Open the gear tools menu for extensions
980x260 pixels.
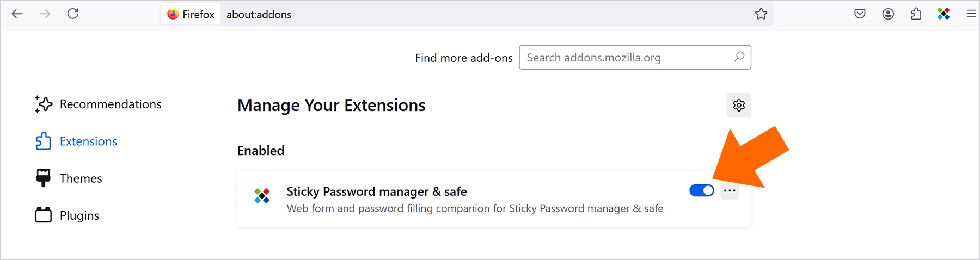pyautogui.click(x=739, y=105)
